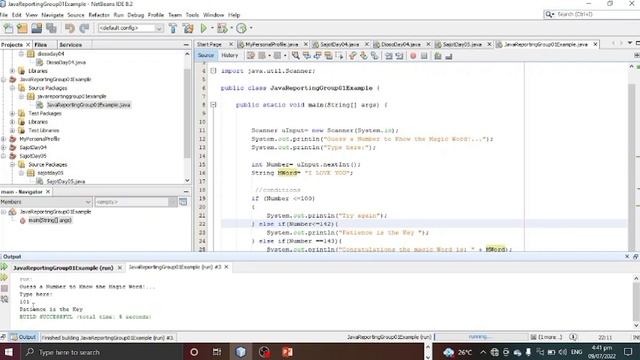640x360 pixels.
Task: Click the New Project toolbar icon
Action: [x=22, y=28]
